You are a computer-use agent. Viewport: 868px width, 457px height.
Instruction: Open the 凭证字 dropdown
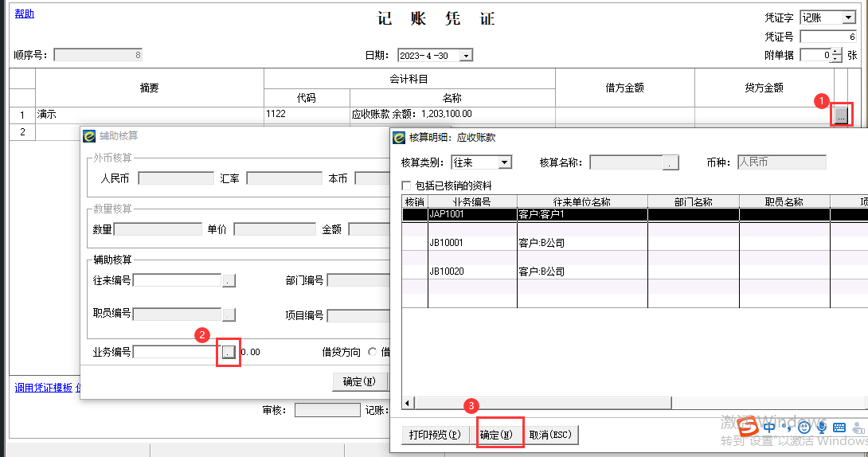pyautogui.click(x=849, y=18)
